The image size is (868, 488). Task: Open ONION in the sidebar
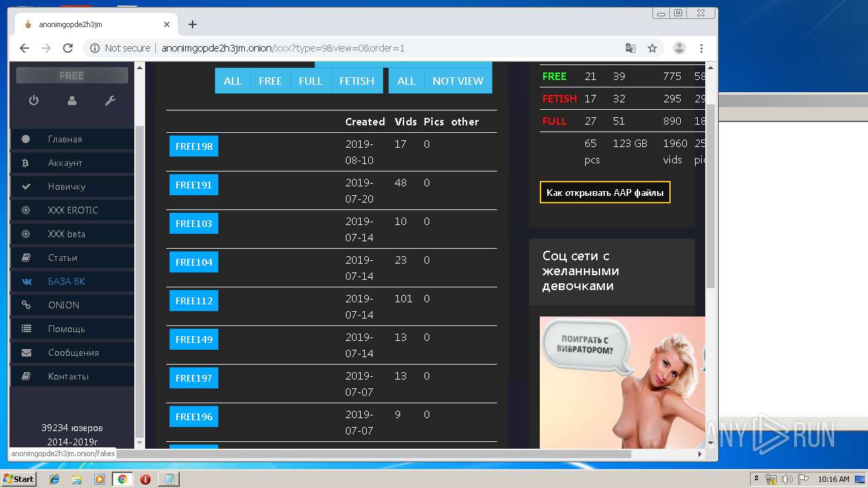coord(72,305)
